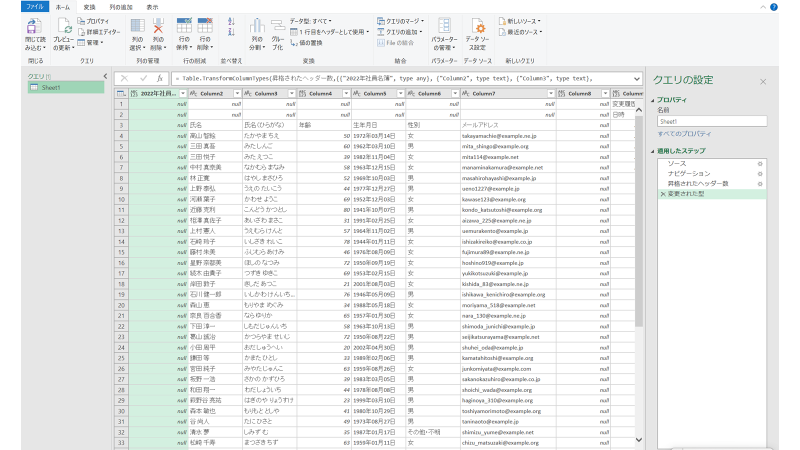Cancel the formula with the X icon
Screen dimensions: 800x450
tap(124, 79)
